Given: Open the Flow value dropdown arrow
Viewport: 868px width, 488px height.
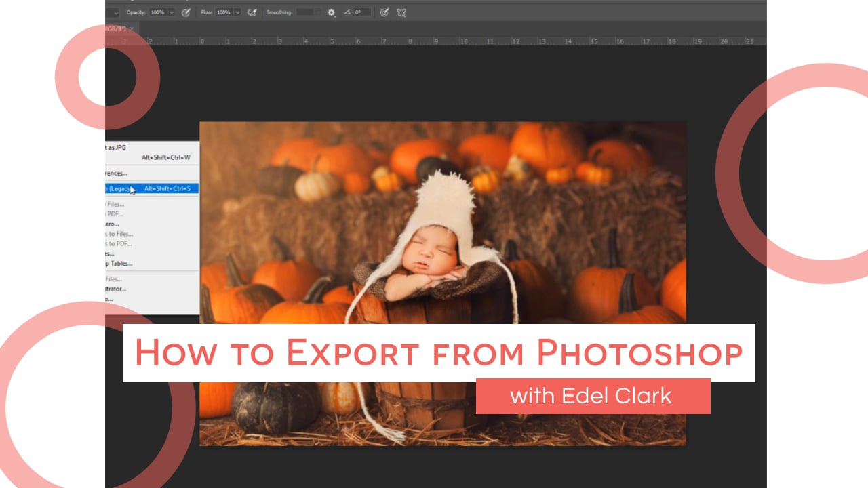Looking at the screenshot, I should click(238, 12).
